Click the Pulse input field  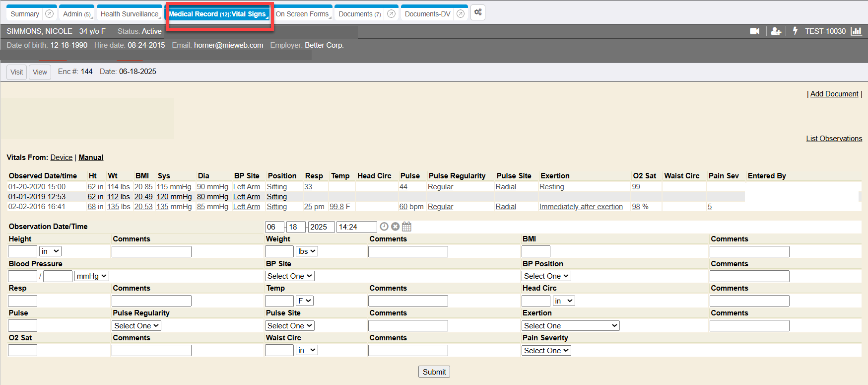22,326
